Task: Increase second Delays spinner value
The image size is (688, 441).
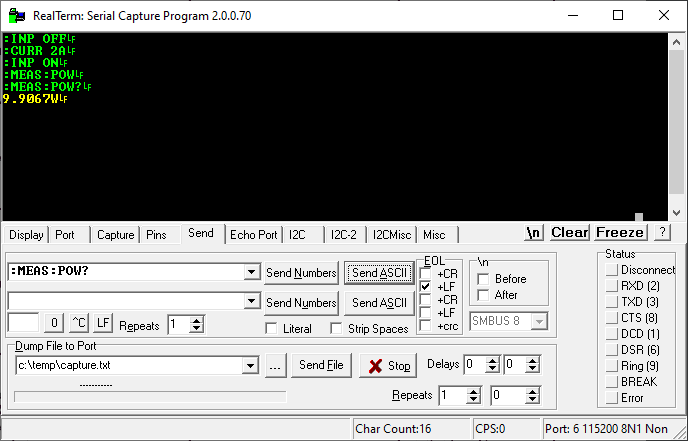Action: point(533,360)
